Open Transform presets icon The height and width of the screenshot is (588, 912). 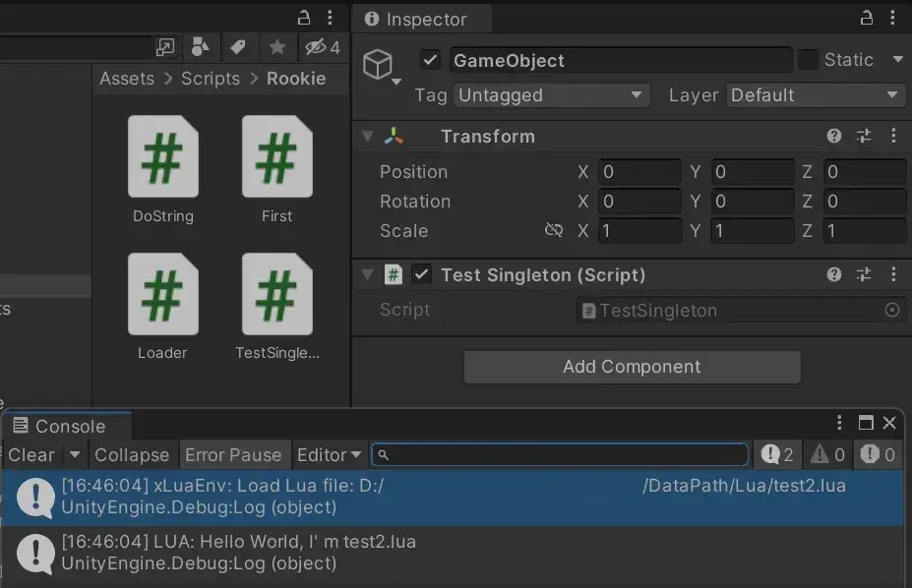click(x=864, y=136)
